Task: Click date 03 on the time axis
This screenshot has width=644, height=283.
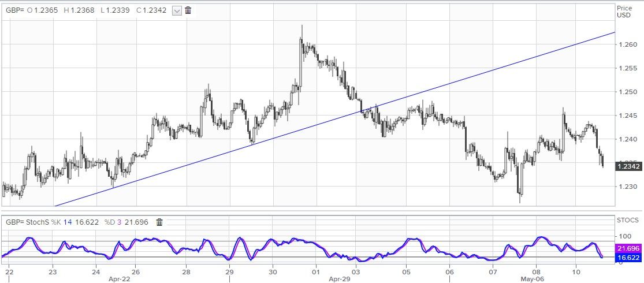Action: point(356,271)
